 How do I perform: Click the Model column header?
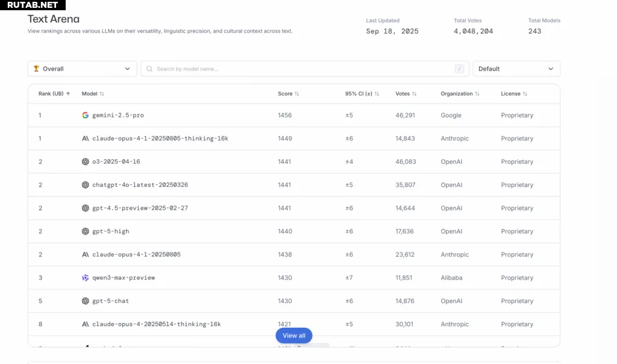(93, 93)
